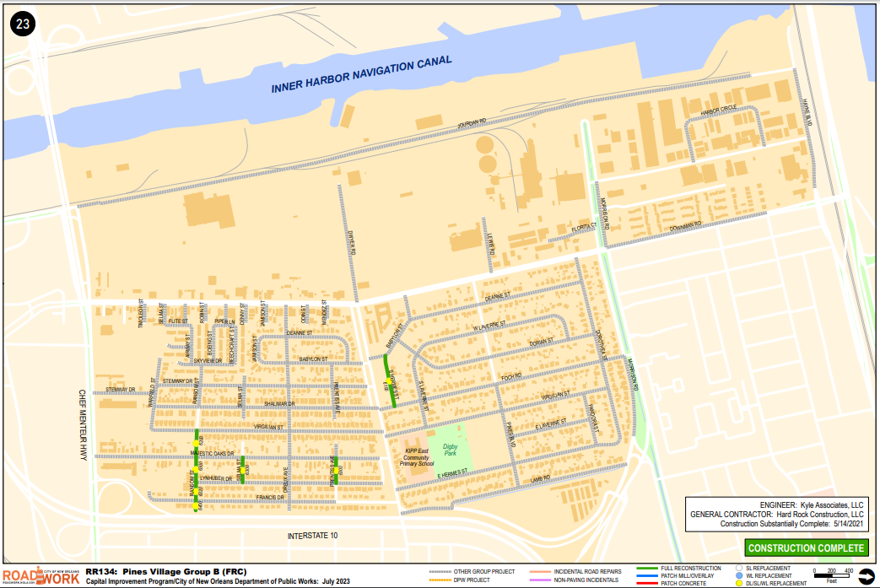Image resolution: width=880 pixels, height=588 pixels.
Task: Click the Dorian St street label
Action: click(x=542, y=342)
